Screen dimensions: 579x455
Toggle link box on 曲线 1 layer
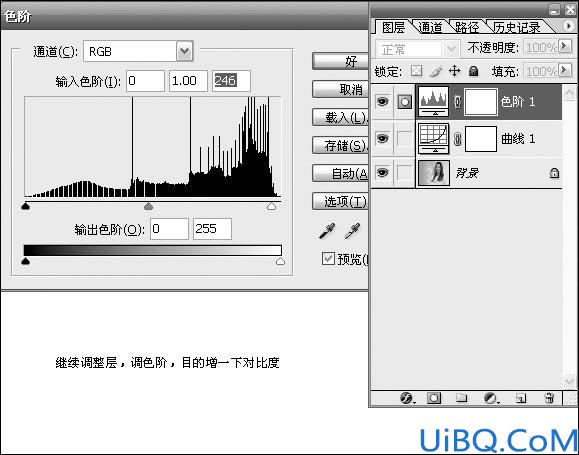405,139
